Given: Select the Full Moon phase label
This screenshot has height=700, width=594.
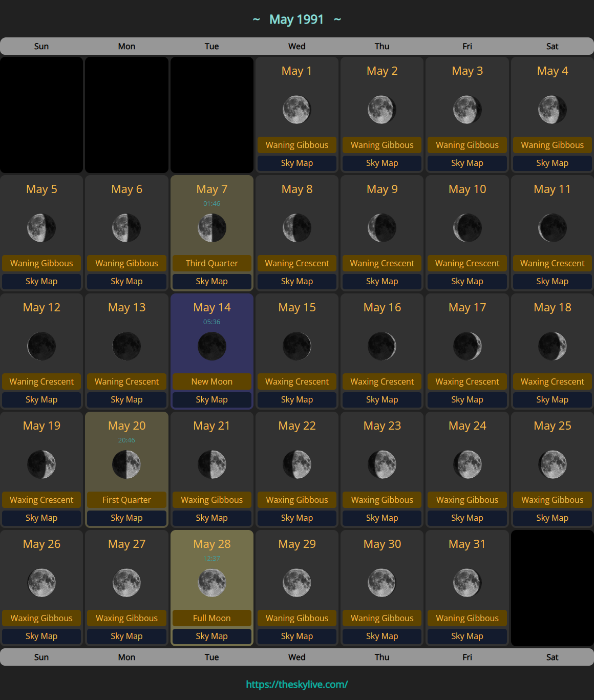Looking at the screenshot, I should coord(211,618).
